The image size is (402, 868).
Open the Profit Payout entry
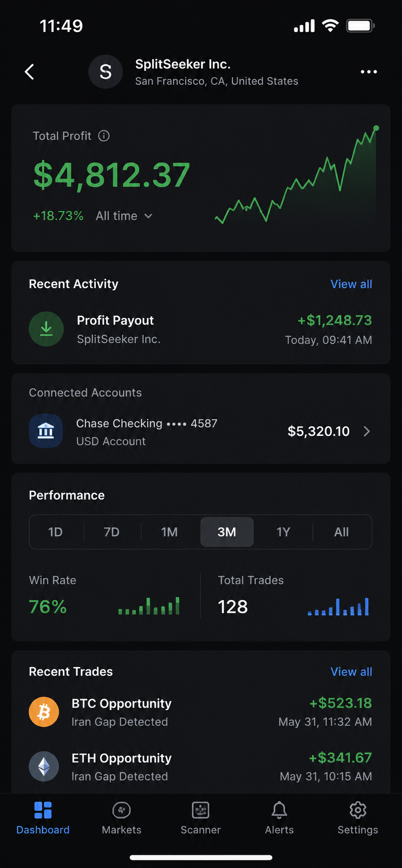[201, 329]
